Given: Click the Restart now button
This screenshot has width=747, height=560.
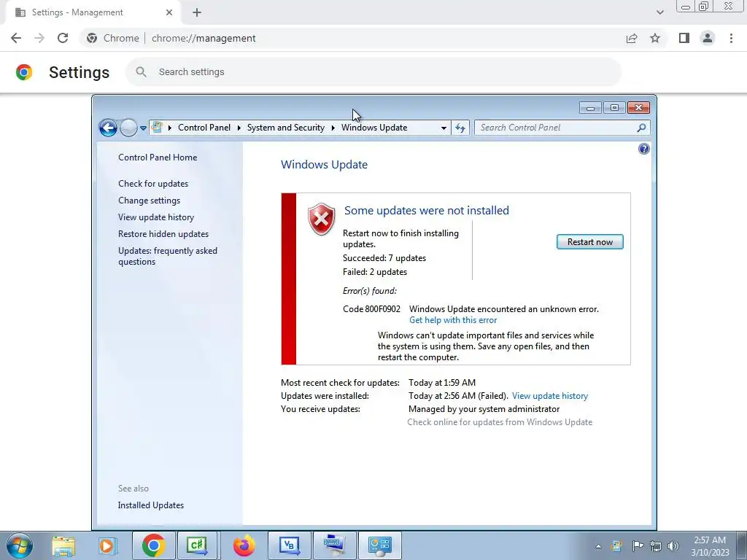Looking at the screenshot, I should coord(589,242).
